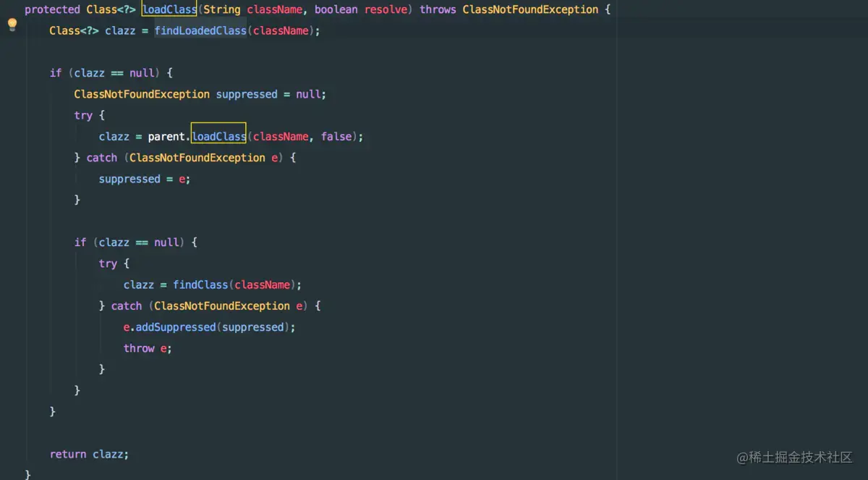Image resolution: width=868 pixels, height=480 pixels.
Task: Click loadClass in the parent.loadClass call
Action: point(218,136)
